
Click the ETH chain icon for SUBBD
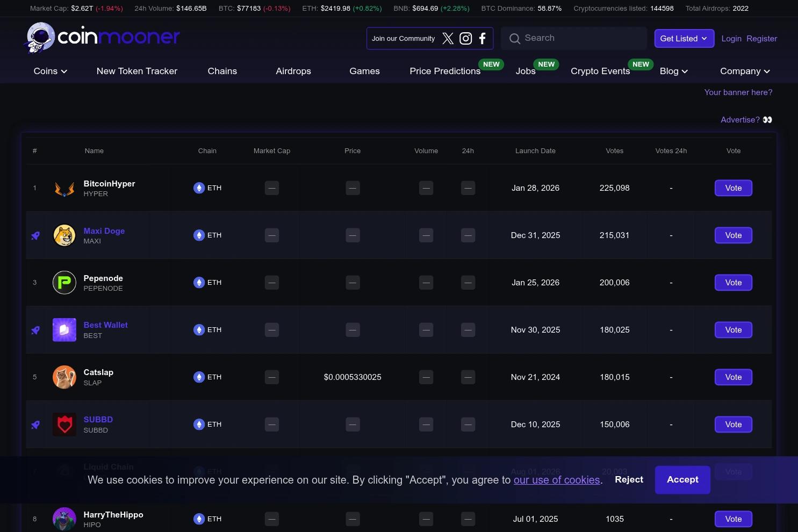pos(199,425)
